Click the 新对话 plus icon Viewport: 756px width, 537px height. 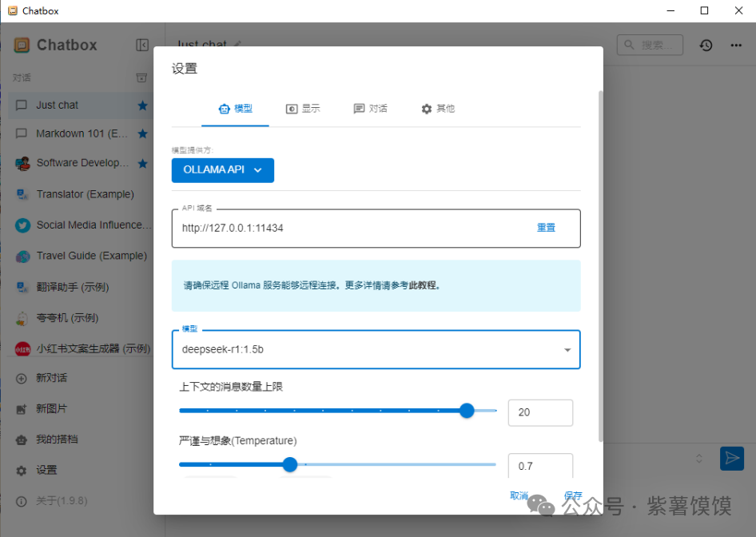point(22,379)
